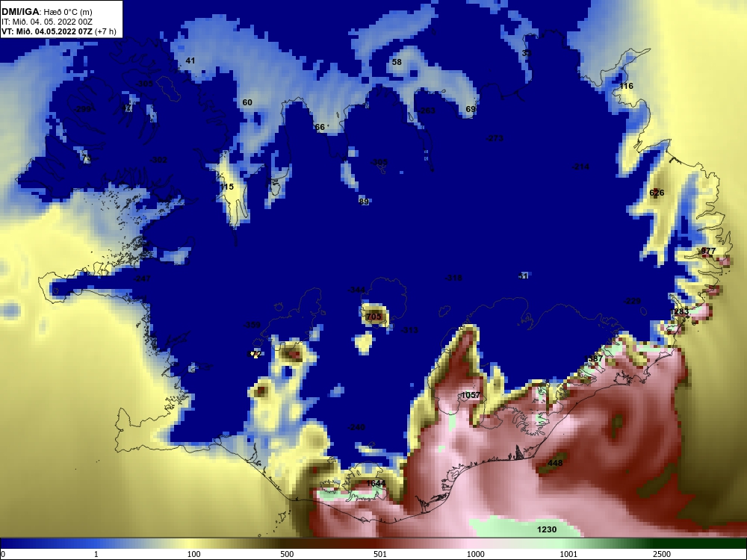The height and width of the screenshot is (560, 747).
Task: Click the map value -273
Action: (495, 139)
